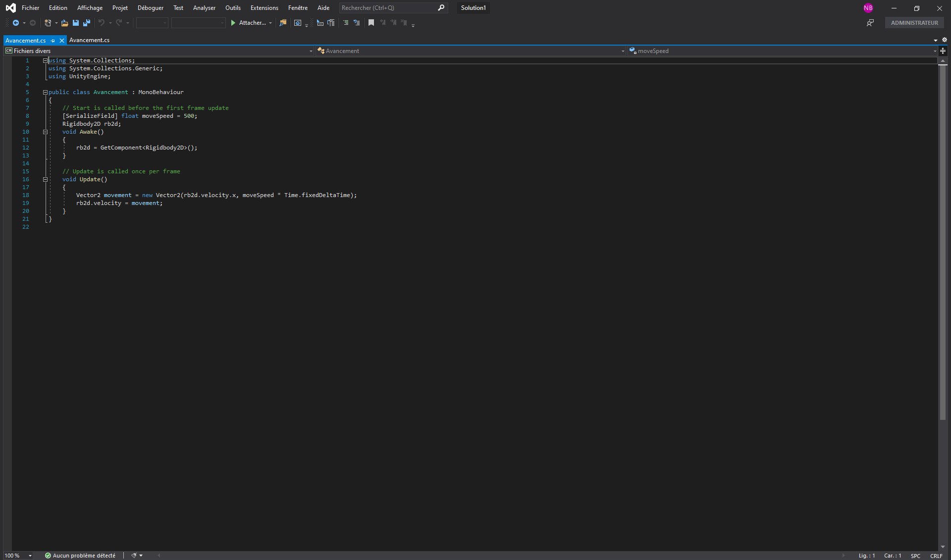951x560 pixels.
Task: Open the solution platform combo box
Action: [198, 23]
